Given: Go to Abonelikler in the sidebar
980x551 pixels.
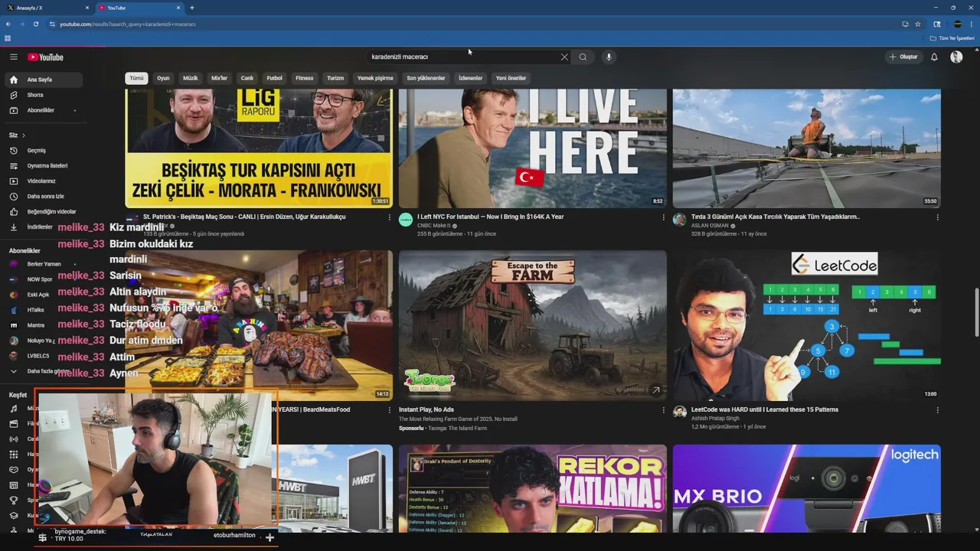Looking at the screenshot, I should pyautogui.click(x=41, y=110).
